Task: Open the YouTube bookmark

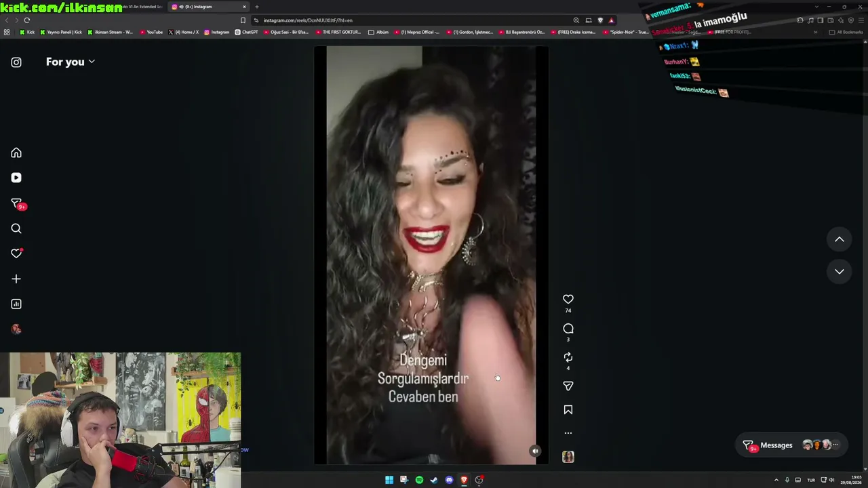Action: [x=151, y=32]
